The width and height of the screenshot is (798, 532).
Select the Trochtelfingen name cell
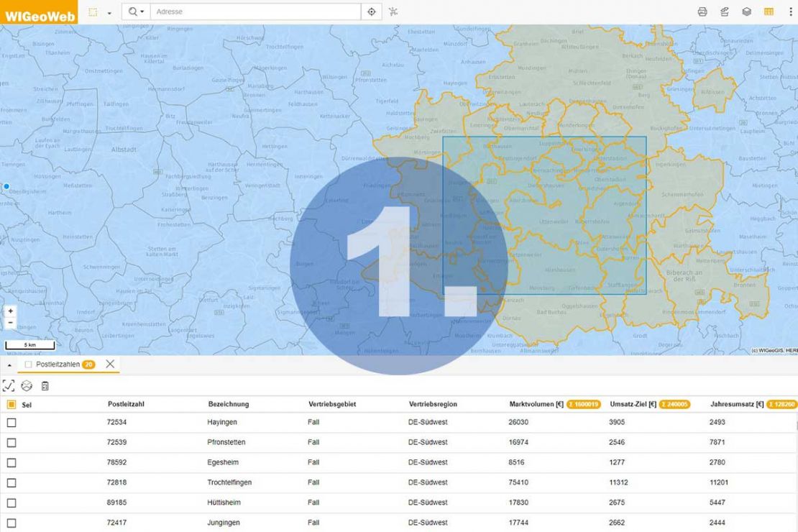click(229, 482)
